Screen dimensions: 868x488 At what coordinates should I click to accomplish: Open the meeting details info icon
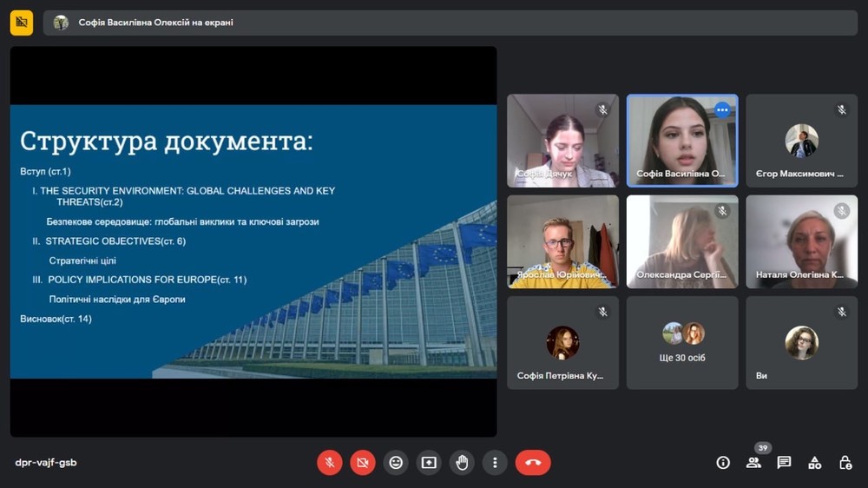pyautogui.click(x=723, y=463)
